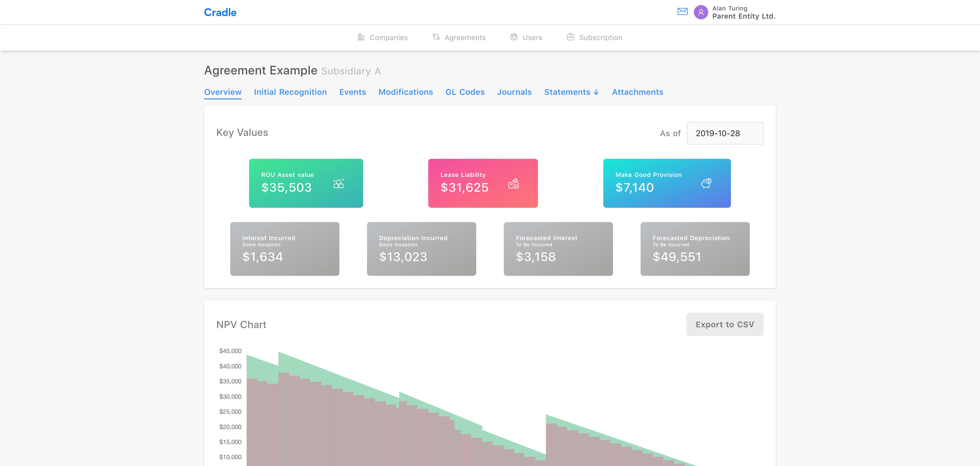
Task: Click the Make Good Provision piggy bank icon
Action: [706, 183]
